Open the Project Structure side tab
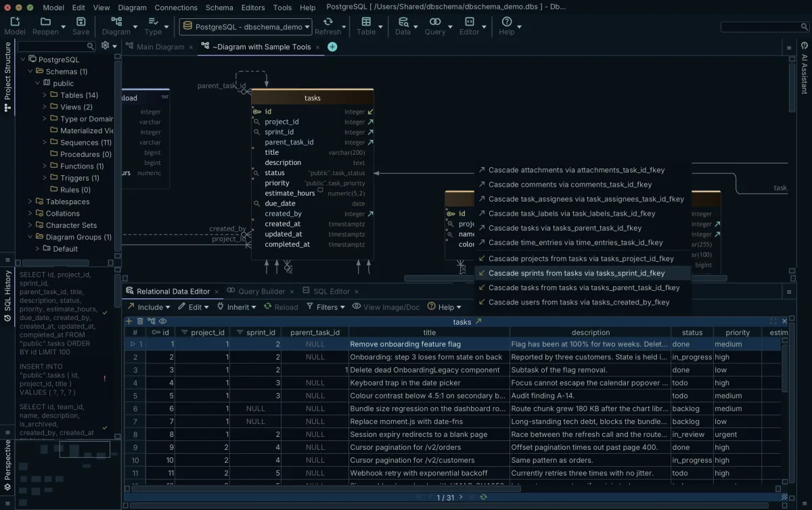This screenshot has height=510, width=812. (x=7, y=77)
